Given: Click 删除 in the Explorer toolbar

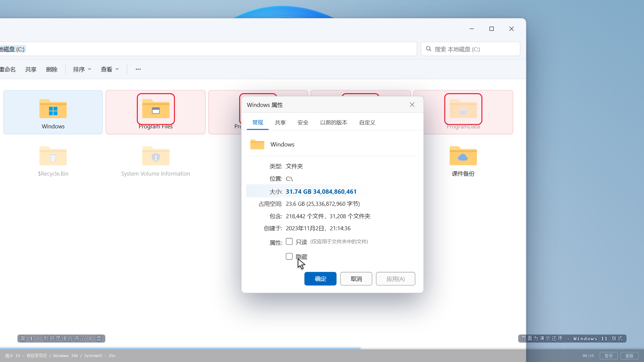Looking at the screenshot, I should [x=52, y=69].
